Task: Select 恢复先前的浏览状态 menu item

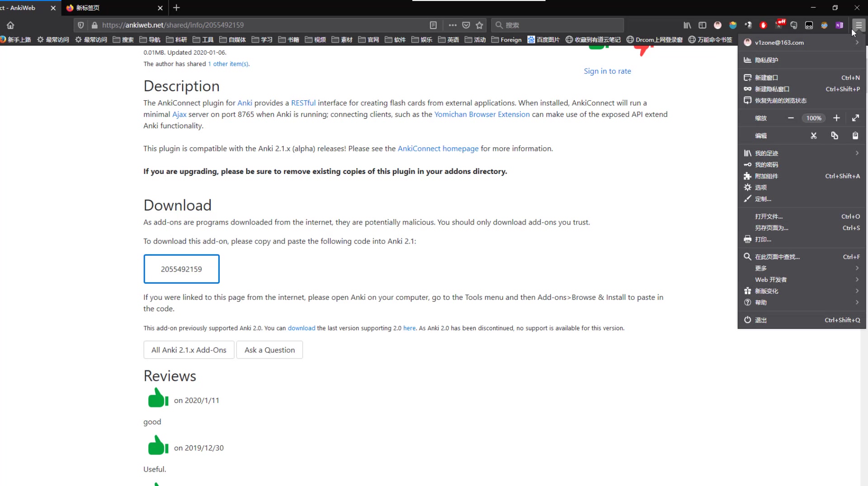Action: pos(802,100)
